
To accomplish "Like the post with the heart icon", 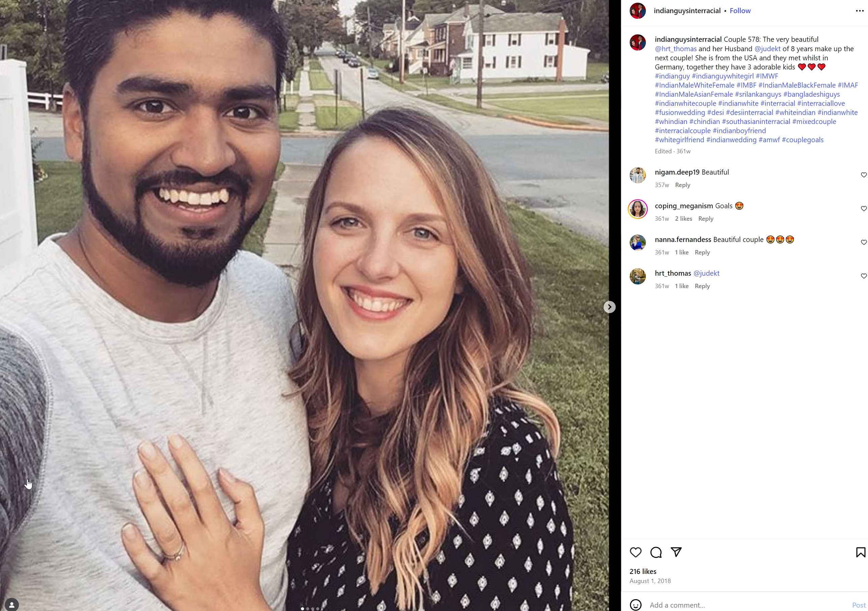I will (635, 552).
